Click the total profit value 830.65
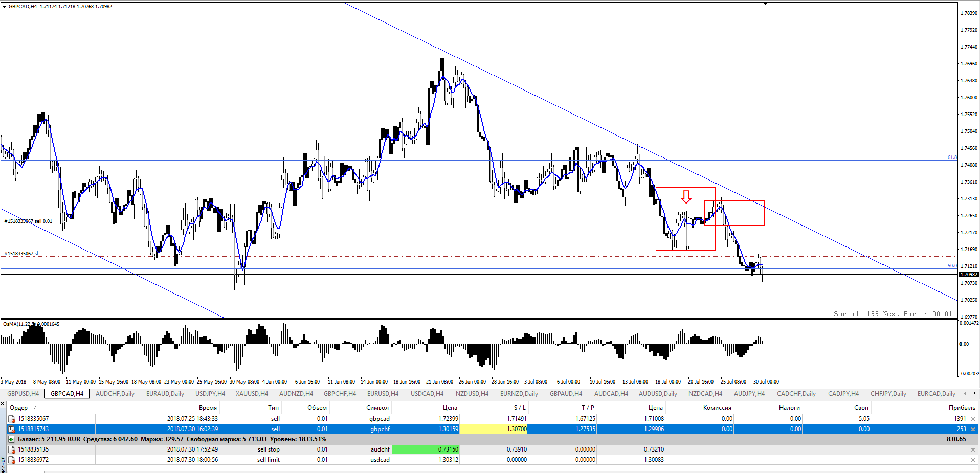Viewport: 980px width, 473px height. tap(956, 439)
